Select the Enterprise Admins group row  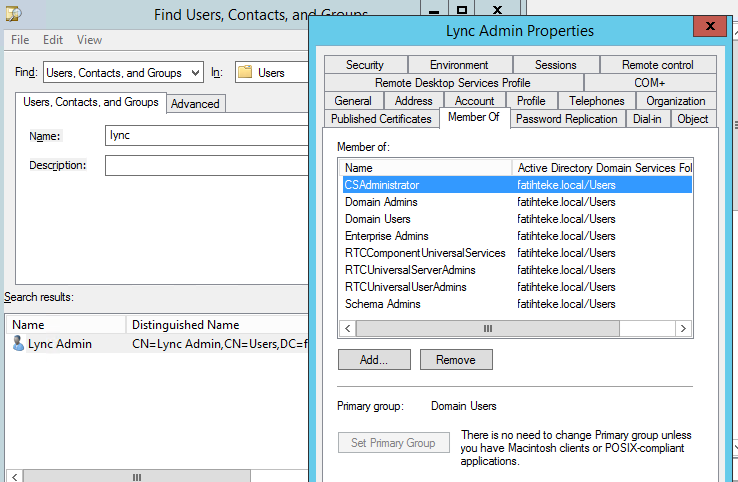517,236
